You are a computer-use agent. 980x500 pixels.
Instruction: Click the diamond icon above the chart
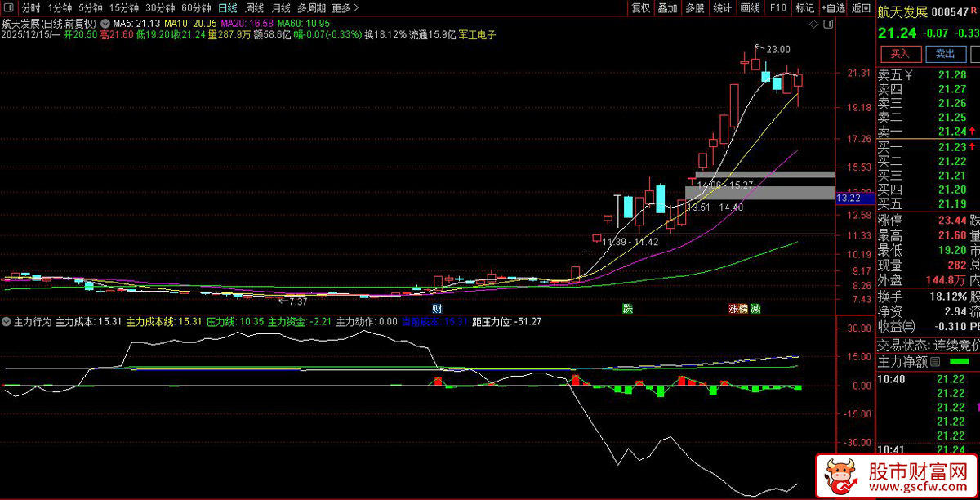(813, 25)
